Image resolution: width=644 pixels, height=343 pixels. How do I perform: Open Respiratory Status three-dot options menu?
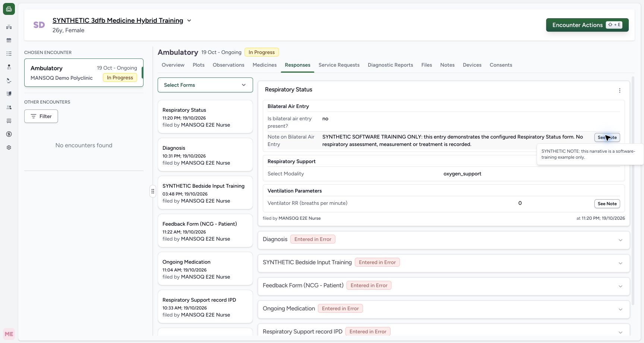click(x=619, y=90)
